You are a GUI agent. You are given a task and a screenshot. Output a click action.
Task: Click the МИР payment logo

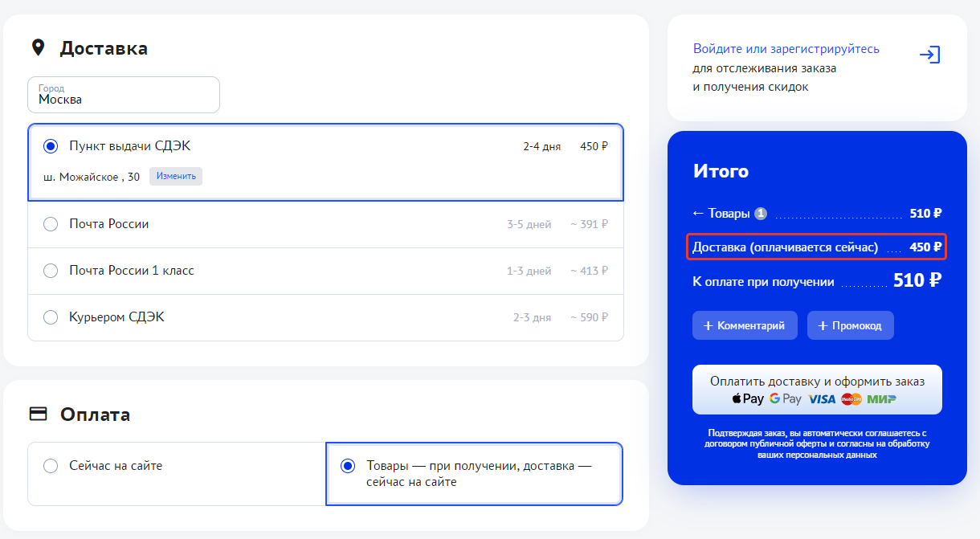tap(881, 398)
